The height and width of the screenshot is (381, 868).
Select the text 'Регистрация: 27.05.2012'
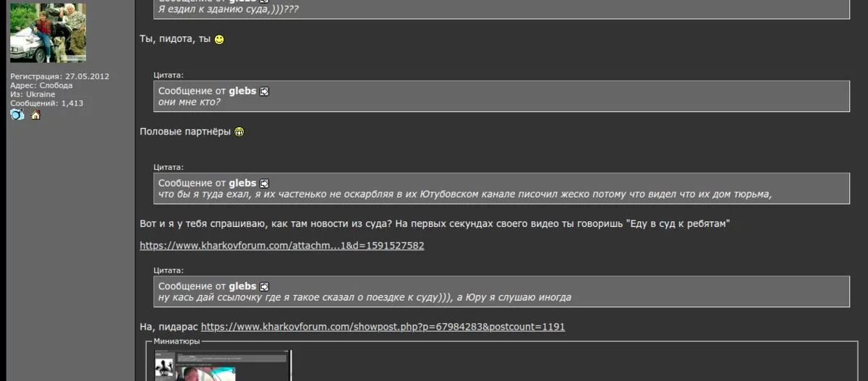tap(59, 76)
